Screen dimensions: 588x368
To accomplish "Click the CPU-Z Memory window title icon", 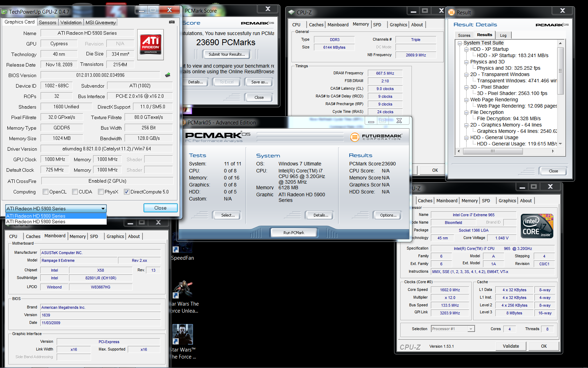I will click(x=291, y=12).
